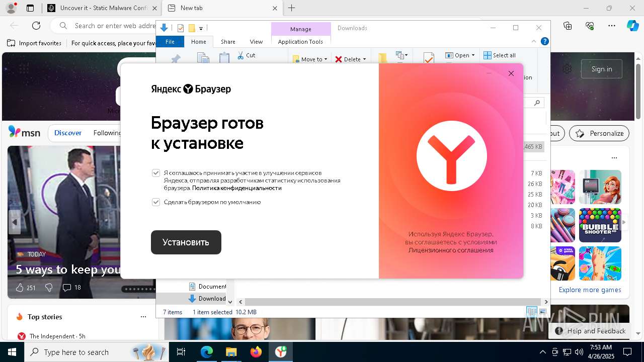This screenshot has height=362, width=644.
Task: Click horizontal scrollbar left arrow in Explorer
Action: (x=240, y=302)
